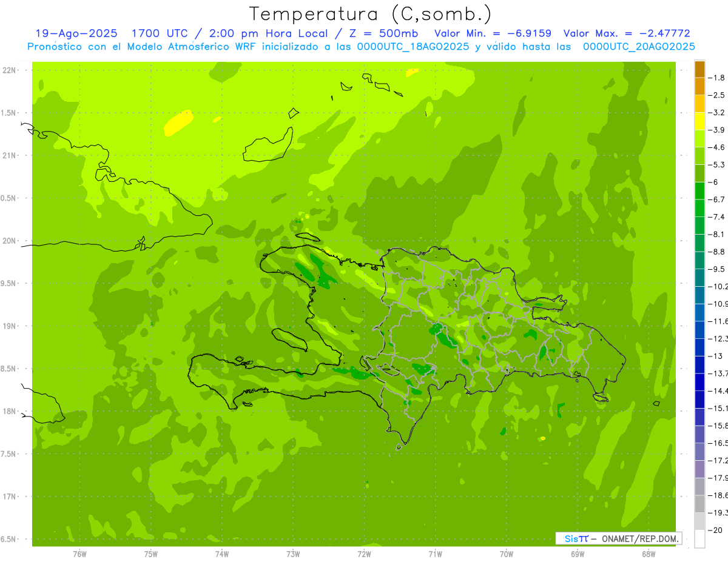Click the white swatch below -20
Viewport: 728px width, 562px height.
[x=699, y=539]
